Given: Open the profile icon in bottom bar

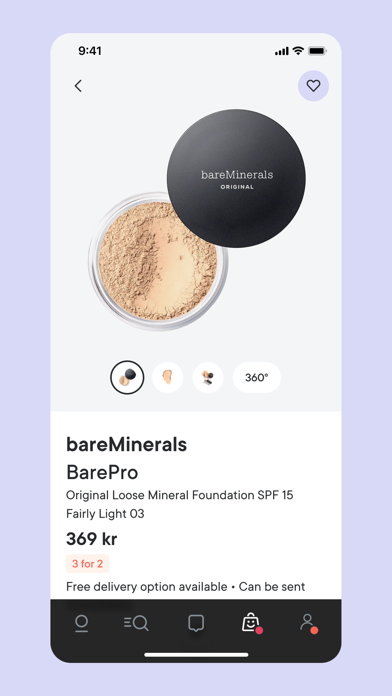Looking at the screenshot, I should (x=308, y=623).
